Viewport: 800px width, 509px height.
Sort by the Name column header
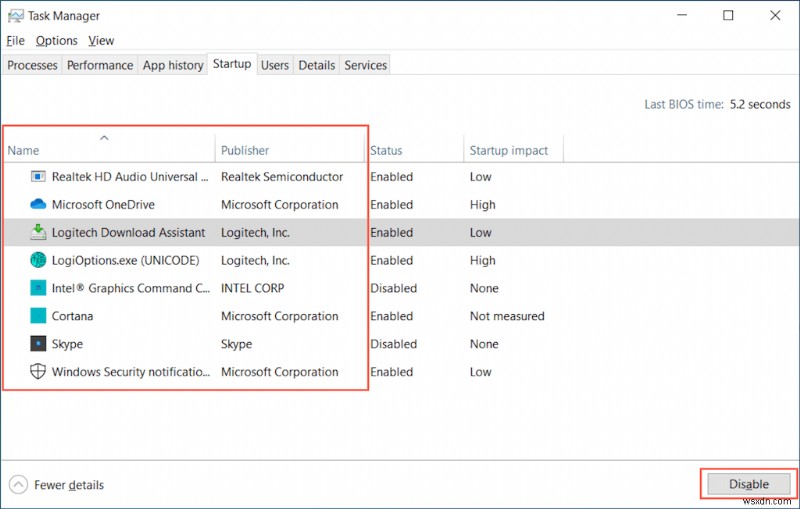point(109,150)
